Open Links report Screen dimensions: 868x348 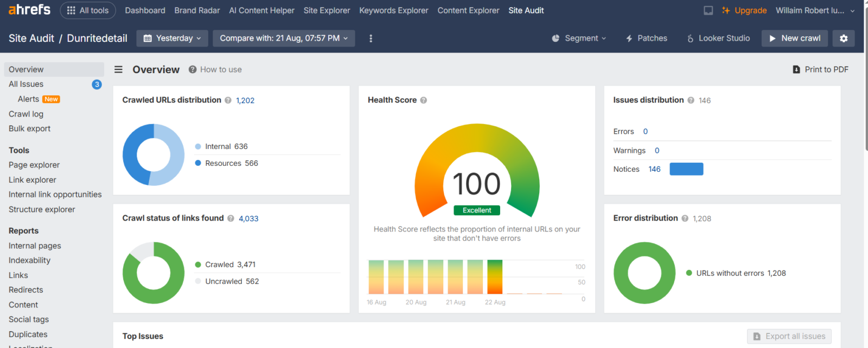[18, 275]
